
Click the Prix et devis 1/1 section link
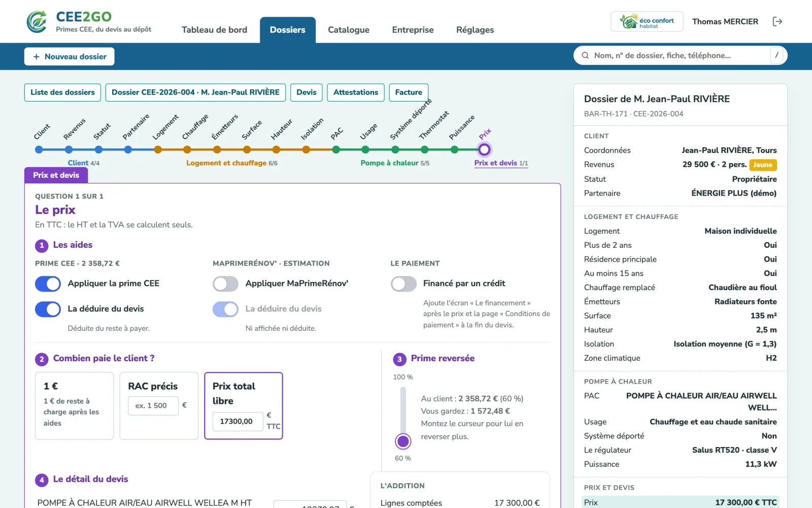[x=501, y=163]
